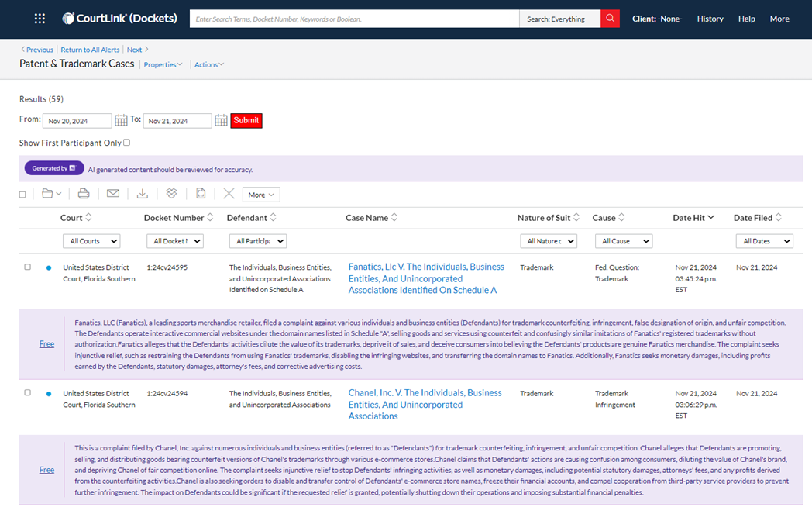Open the History menu
Viewport: 812px width, 514px height.
(710, 19)
